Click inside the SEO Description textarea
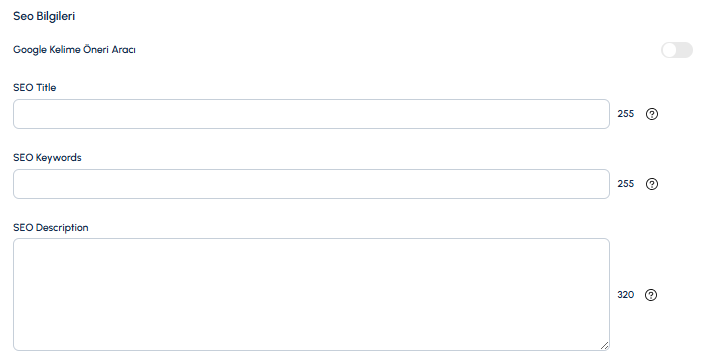Image resolution: width=701 pixels, height=362 pixels. pos(311,295)
